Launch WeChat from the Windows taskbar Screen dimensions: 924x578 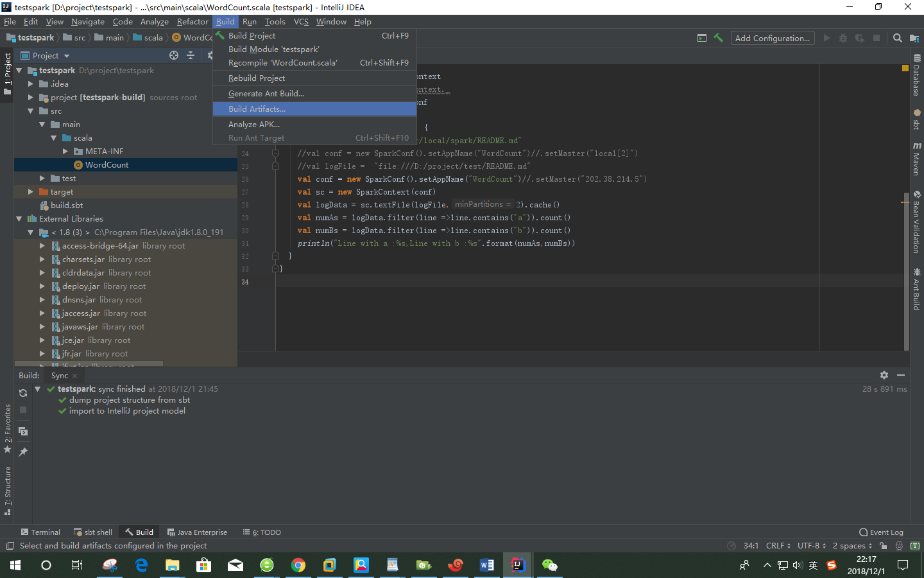tap(549, 565)
